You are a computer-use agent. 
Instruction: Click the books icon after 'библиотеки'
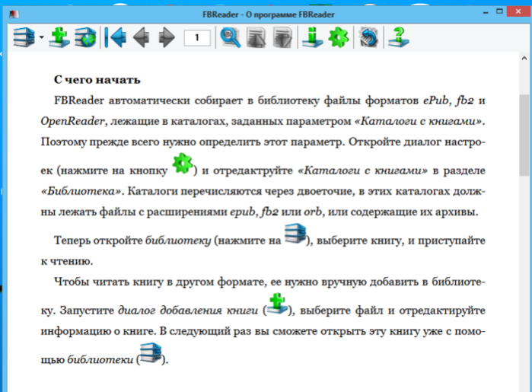pyautogui.click(x=151, y=353)
